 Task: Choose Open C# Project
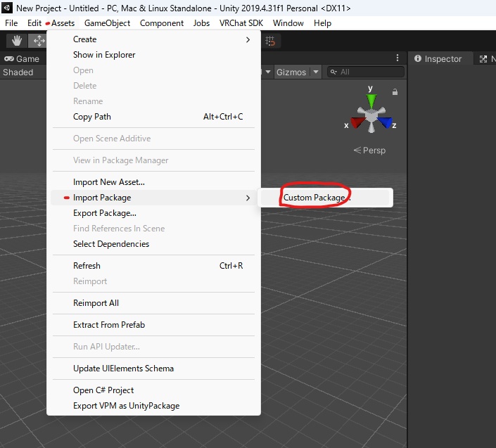coord(154,390)
